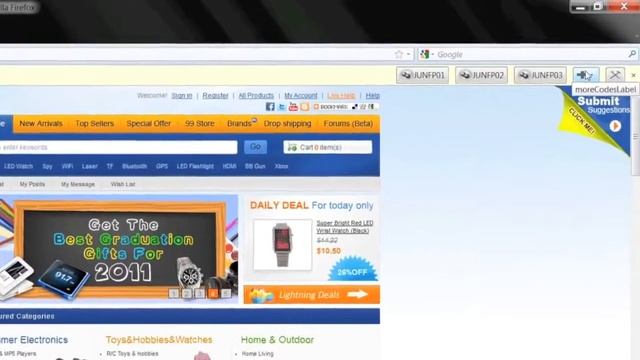Viewport: 640px width, 360px height.
Task: Open the Help link
Action: point(372,96)
